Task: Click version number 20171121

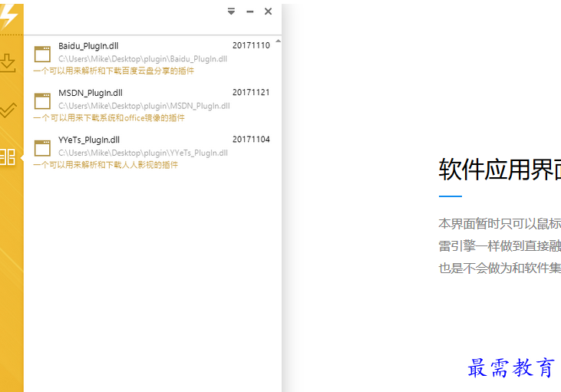Action: point(251,92)
